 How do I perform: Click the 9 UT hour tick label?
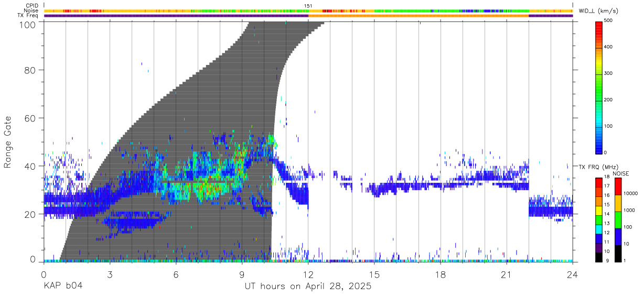click(x=242, y=274)
